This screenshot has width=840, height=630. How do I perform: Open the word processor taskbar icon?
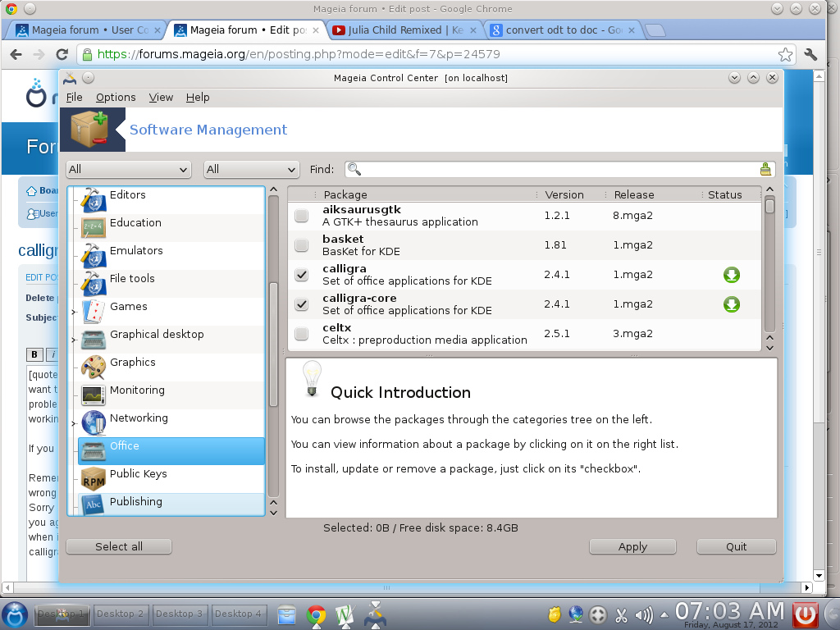click(345, 614)
